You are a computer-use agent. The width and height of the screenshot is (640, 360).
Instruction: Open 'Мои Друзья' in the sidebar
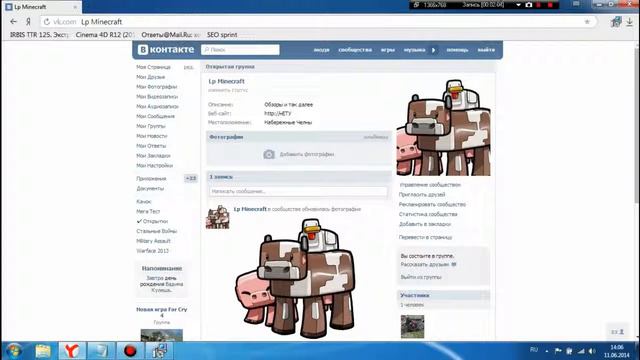151,77
